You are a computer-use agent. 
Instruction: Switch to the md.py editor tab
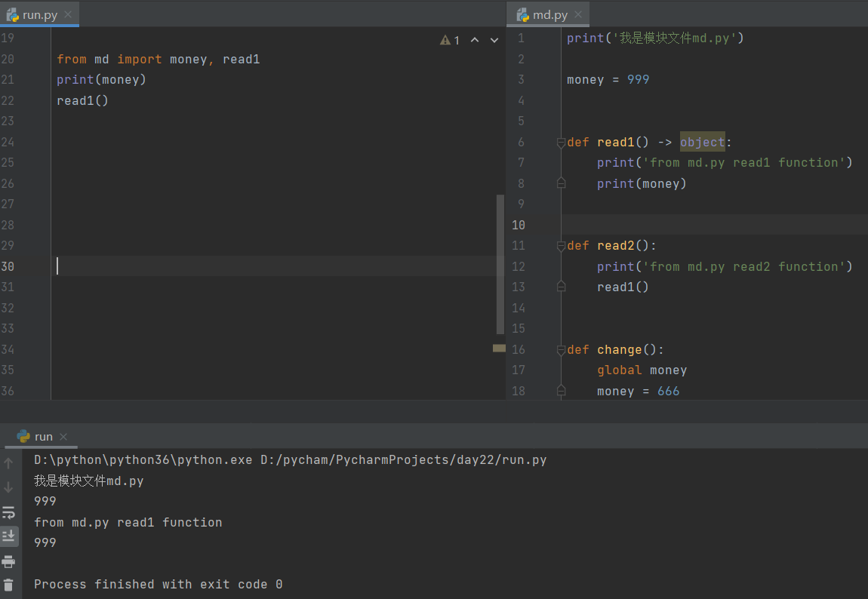coord(549,15)
